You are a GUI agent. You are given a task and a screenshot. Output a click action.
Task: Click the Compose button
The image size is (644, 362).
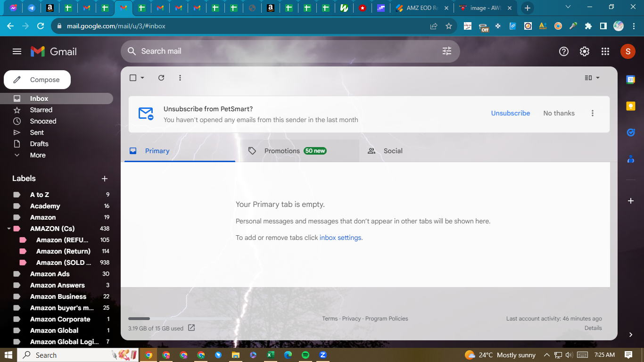37,80
